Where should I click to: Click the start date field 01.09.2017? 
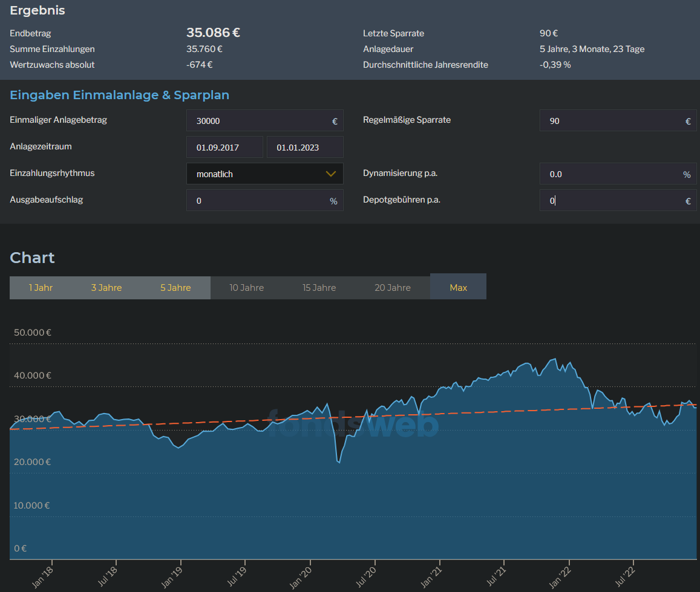pyautogui.click(x=224, y=148)
